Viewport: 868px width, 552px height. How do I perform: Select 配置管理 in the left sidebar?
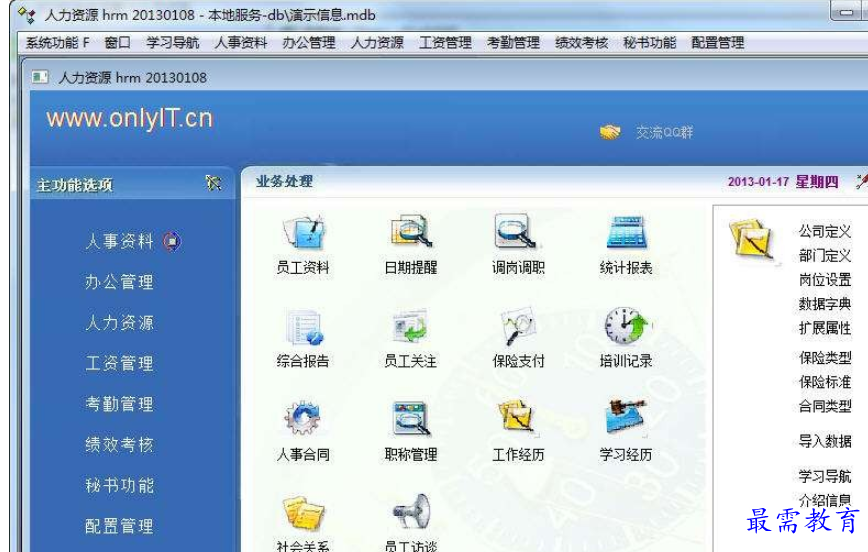click(119, 526)
